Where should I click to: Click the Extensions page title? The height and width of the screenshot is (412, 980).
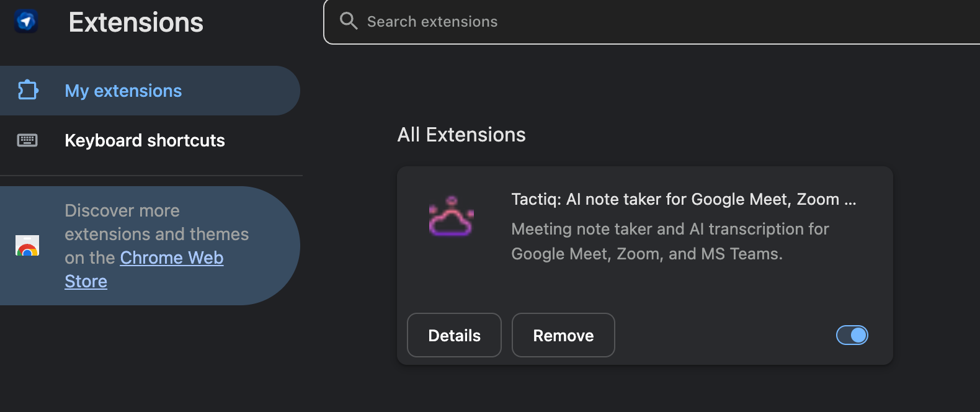pyautogui.click(x=136, y=22)
